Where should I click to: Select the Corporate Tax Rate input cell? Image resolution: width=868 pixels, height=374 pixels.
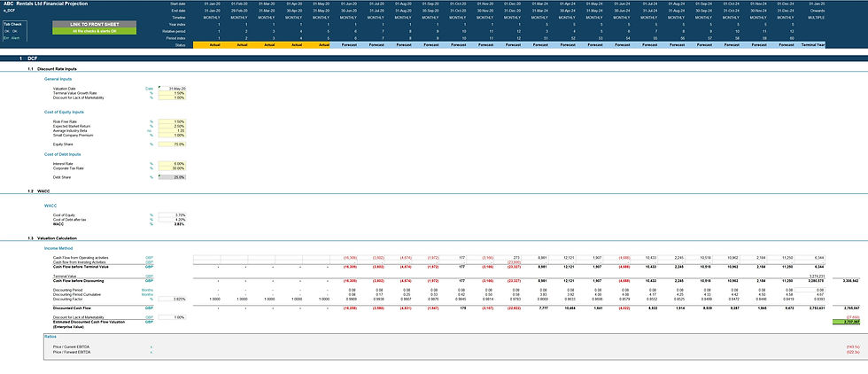pos(172,168)
